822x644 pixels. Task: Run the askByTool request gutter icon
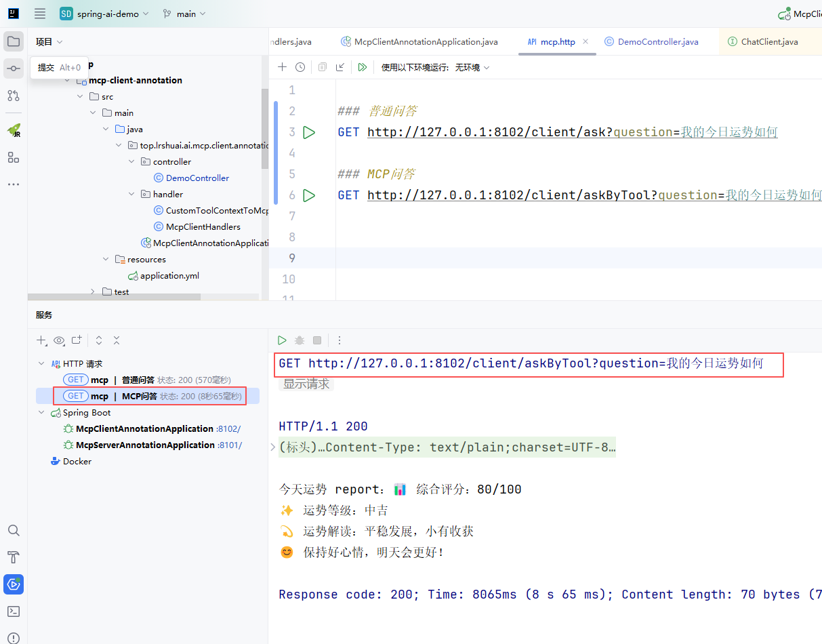(309, 195)
